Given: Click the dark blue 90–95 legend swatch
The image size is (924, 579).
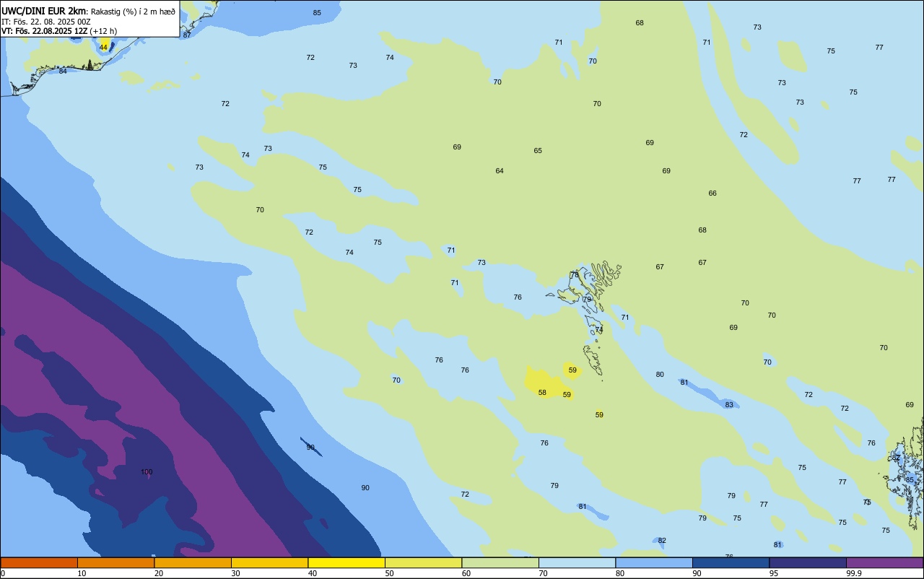Looking at the screenshot, I should [731, 562].
